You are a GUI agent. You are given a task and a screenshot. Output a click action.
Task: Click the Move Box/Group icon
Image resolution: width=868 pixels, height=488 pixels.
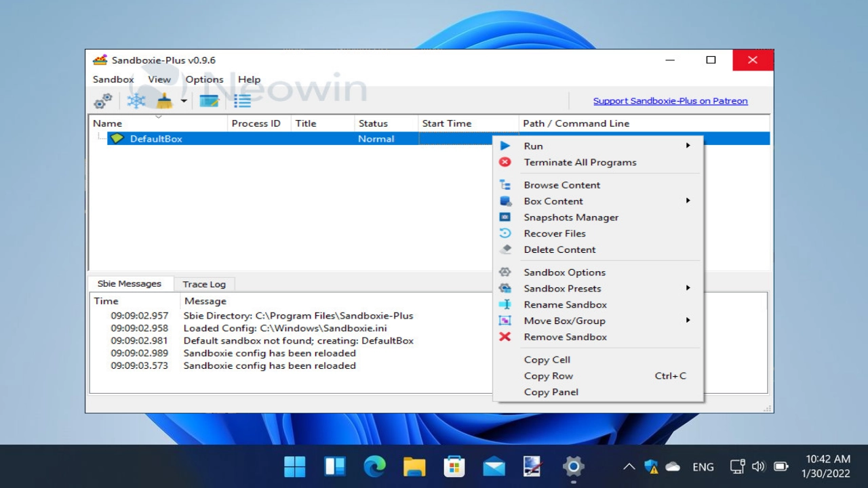tap(505, 321)
